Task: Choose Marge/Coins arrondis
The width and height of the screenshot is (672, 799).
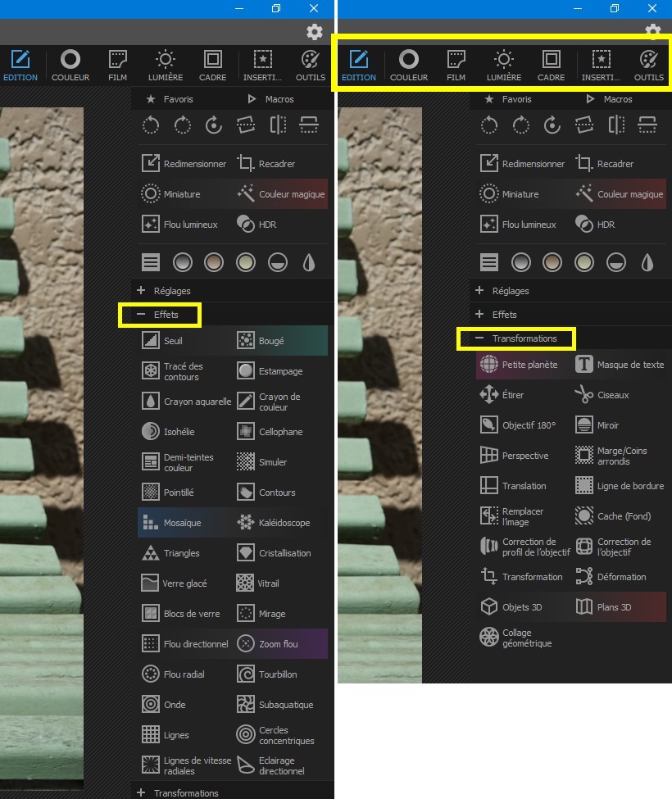Action: (x=611, y=455)
